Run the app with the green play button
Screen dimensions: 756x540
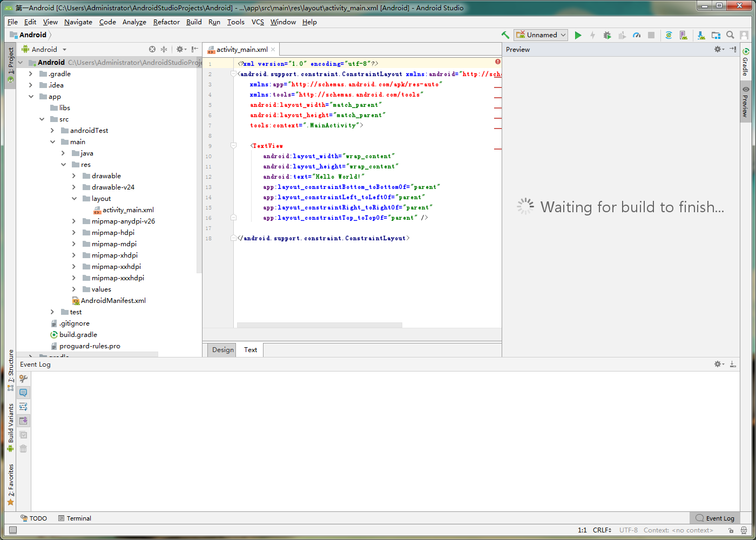click(x=578, y=35)
